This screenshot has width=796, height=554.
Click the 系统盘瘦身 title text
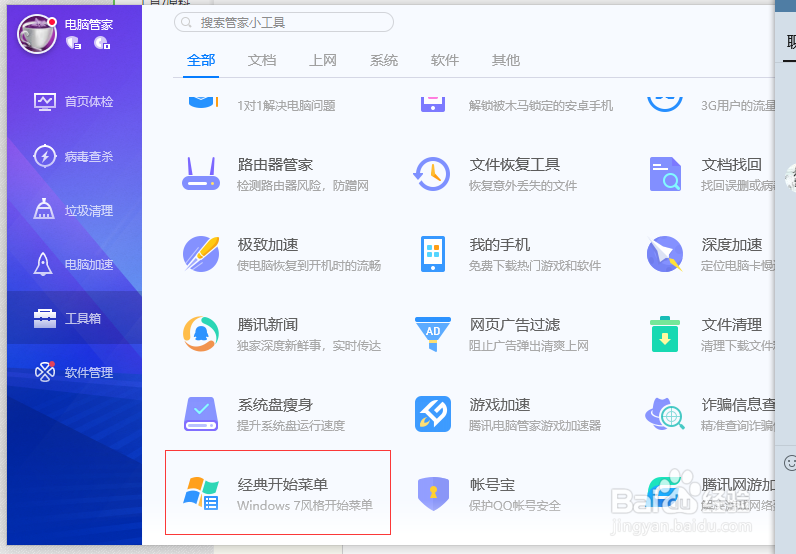[275, 404]
